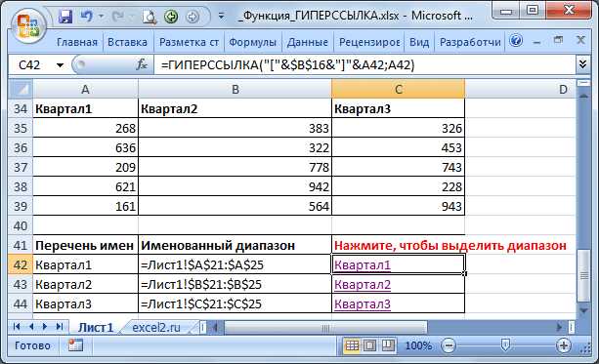Select the cell containing 778

(235, 167)
